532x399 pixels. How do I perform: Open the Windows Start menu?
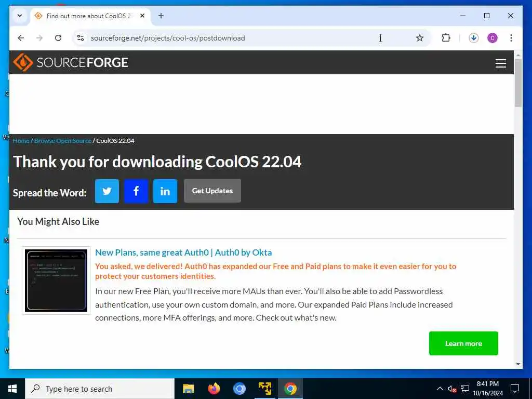point(12,389)
